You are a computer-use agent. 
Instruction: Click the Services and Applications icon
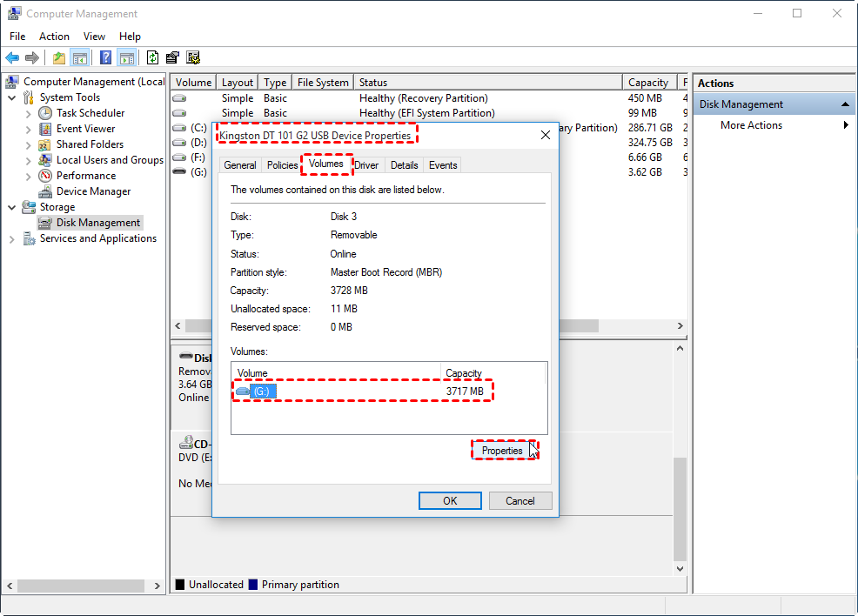29,238
